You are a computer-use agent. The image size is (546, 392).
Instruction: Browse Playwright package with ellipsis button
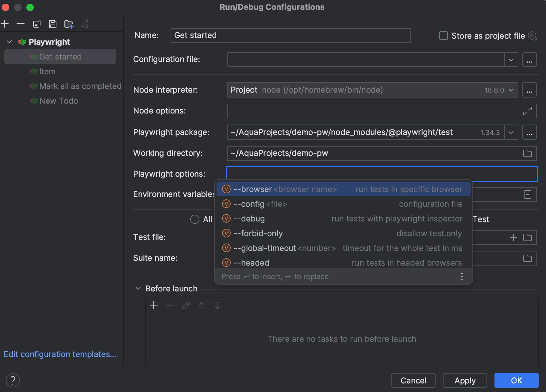click(529, 132)
